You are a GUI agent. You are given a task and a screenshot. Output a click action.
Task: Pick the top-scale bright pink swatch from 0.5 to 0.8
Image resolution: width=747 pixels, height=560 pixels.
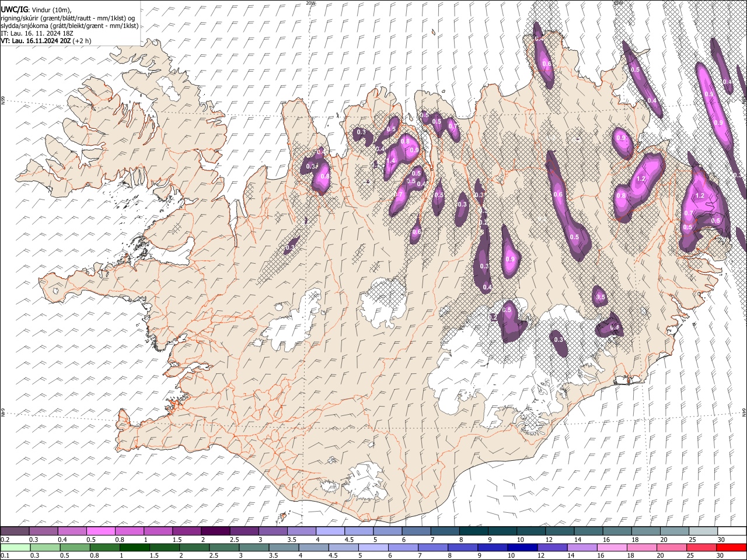pyautogui.click(x=100, y=531)
